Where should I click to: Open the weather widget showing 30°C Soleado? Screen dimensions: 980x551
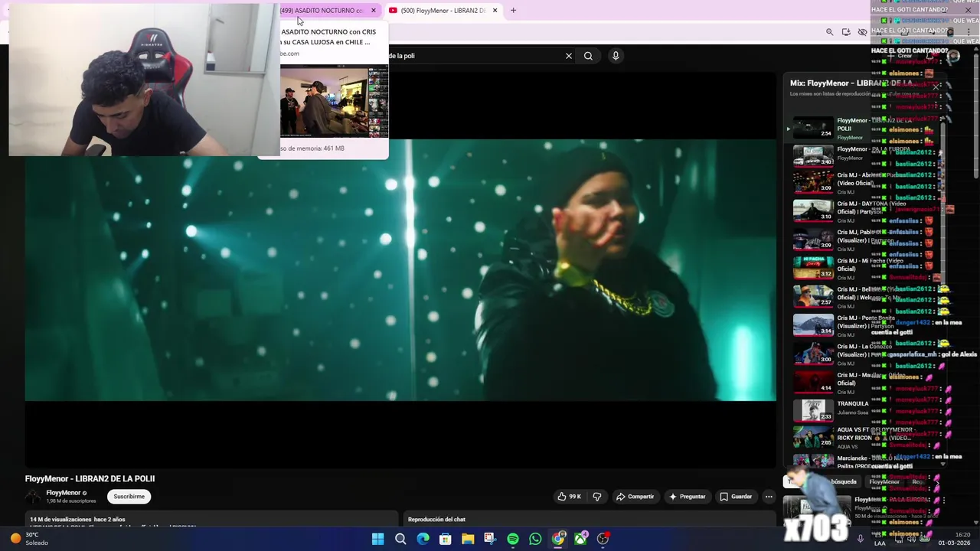[x=29, y=539]
